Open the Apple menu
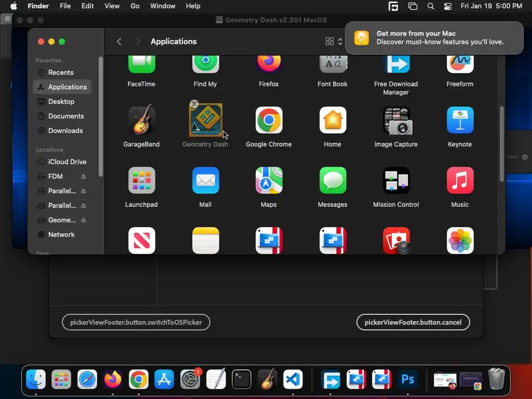Viewport: 532px width, 399px height. [14, 6]
